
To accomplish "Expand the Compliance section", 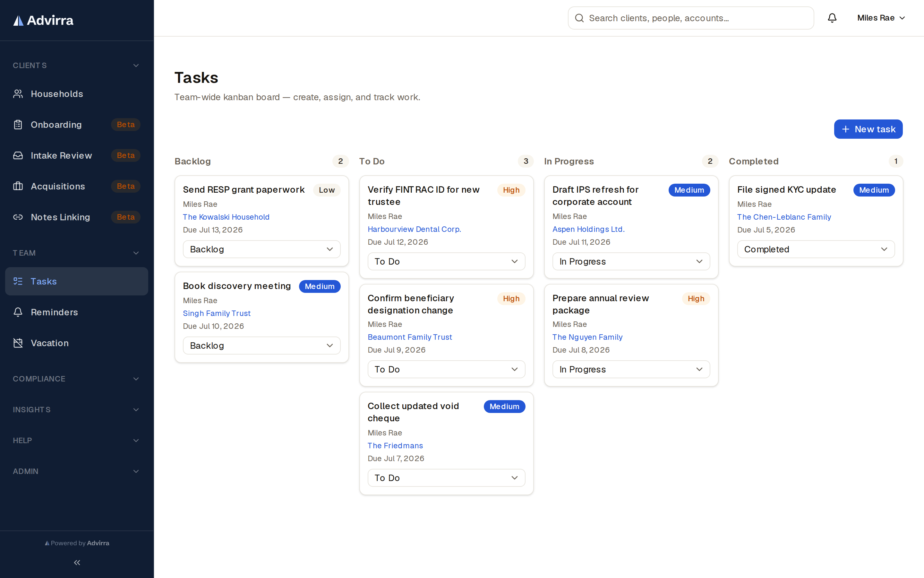I will [x=77, y=379].
